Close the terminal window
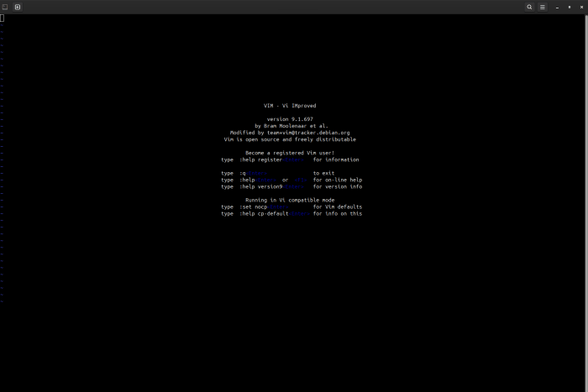This screenshot has height=392, width=588. pos(581,7)
